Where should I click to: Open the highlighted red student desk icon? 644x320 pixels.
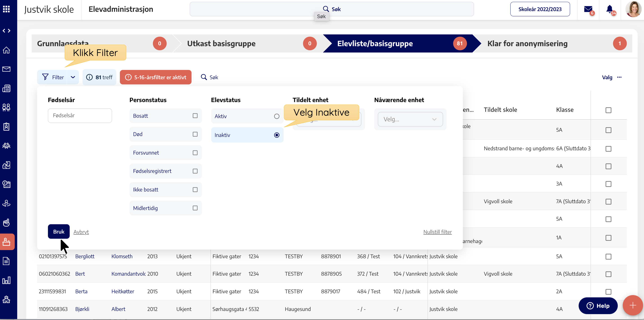[x=7, y=242]
